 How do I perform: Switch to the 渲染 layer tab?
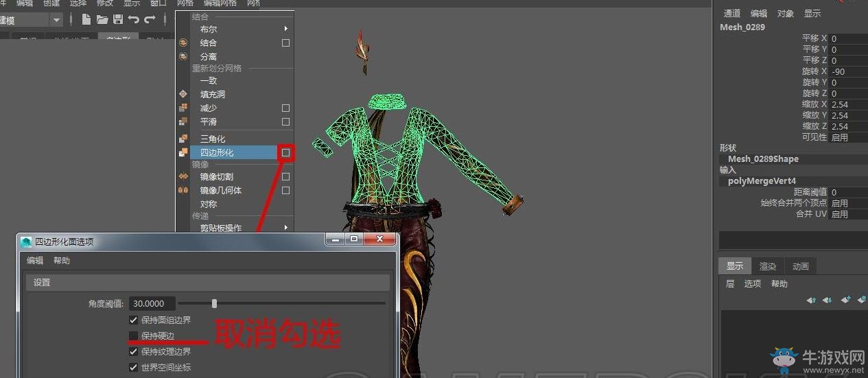(768, 266)
